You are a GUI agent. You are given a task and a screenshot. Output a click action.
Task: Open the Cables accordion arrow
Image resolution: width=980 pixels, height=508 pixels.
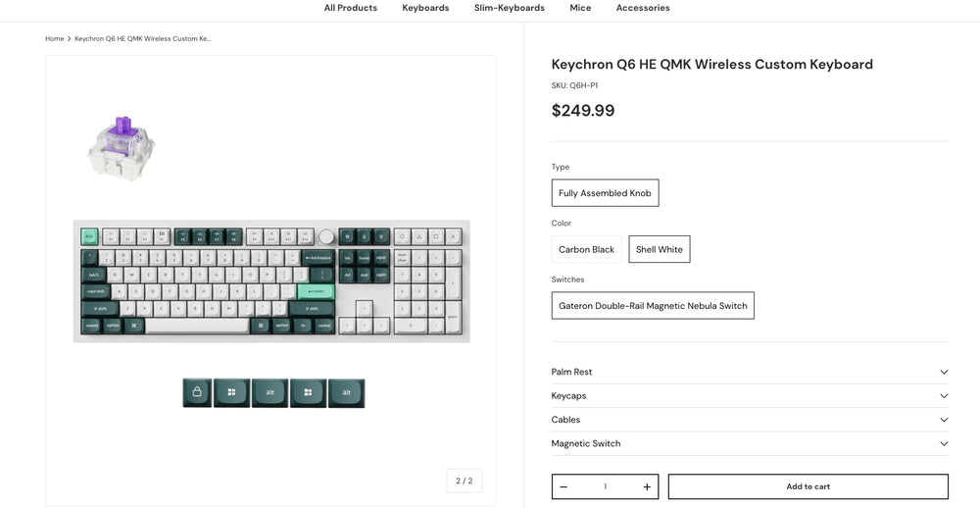coord(944,420)
